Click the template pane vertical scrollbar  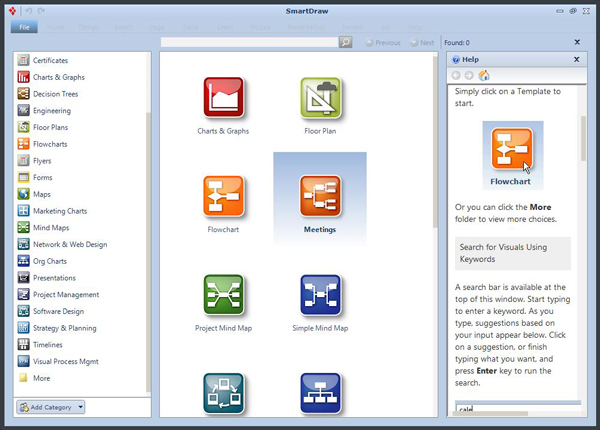pyautogui.click(x=435, y=142)
